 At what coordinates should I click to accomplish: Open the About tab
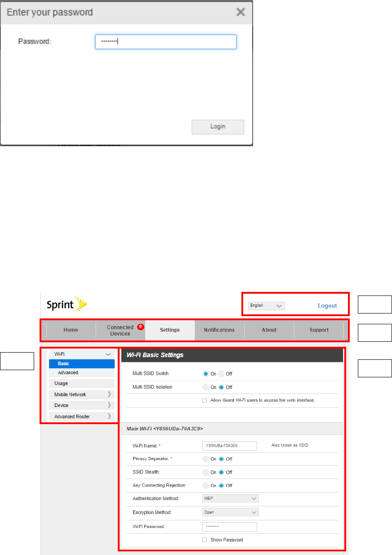pos(269,330)
